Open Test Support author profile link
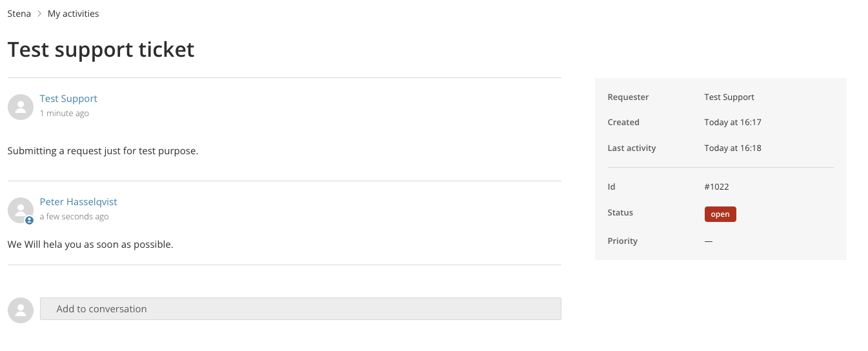The image size is (868, 351). point(68,99)
